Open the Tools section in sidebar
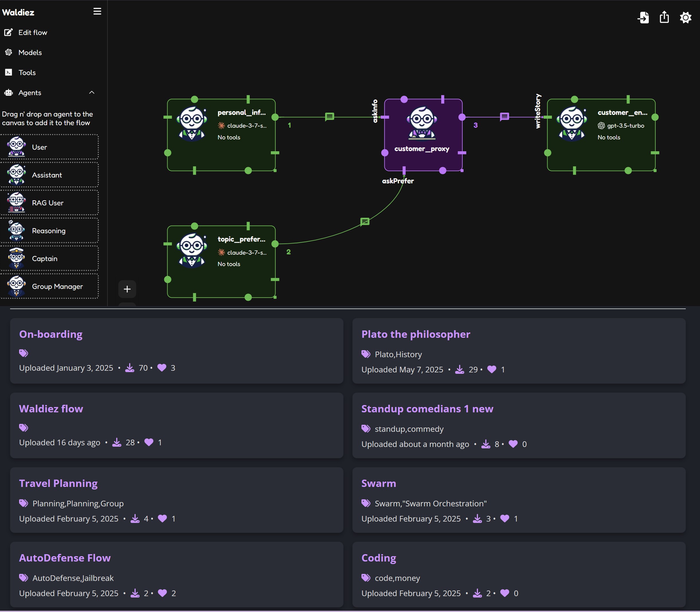700x612 pixels. (27, 73)
